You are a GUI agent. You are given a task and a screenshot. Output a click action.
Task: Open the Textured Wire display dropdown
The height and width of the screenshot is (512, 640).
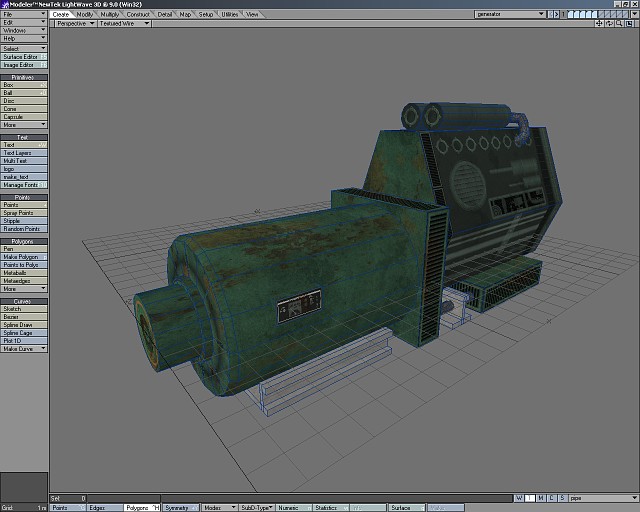(x=124, y=24)
